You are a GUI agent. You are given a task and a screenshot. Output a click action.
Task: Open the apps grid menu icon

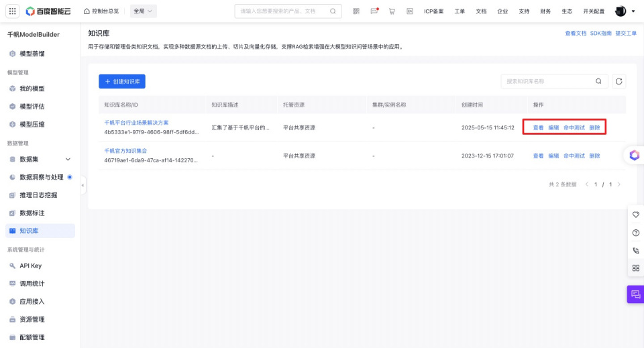(12, 11)
